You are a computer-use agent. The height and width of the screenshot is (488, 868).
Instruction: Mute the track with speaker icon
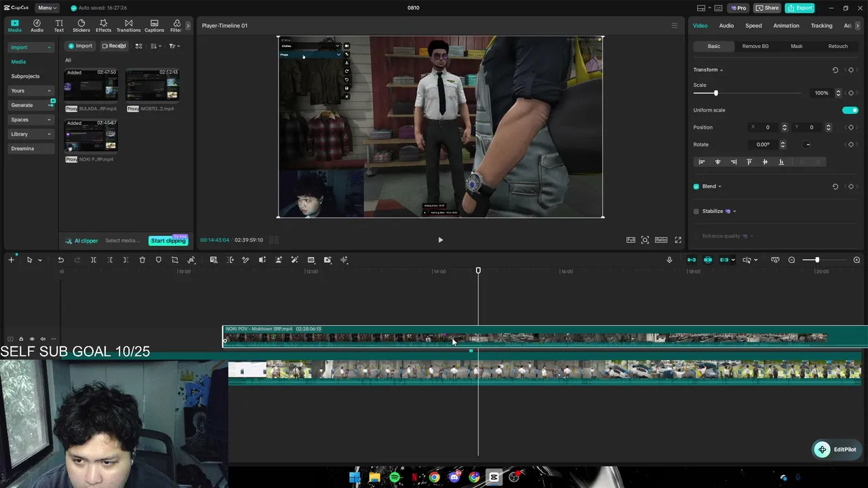[x=43, y=339]
